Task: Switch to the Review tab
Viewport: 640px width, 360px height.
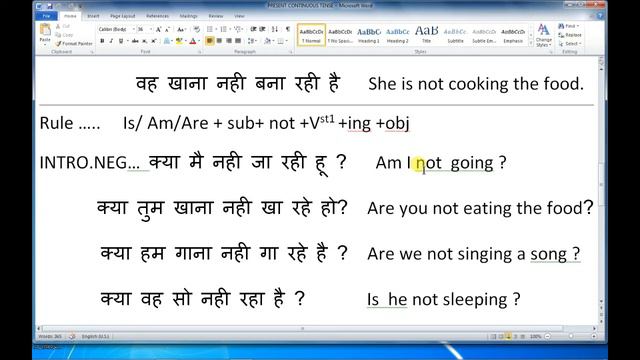Action: click(x=216, y=16)
